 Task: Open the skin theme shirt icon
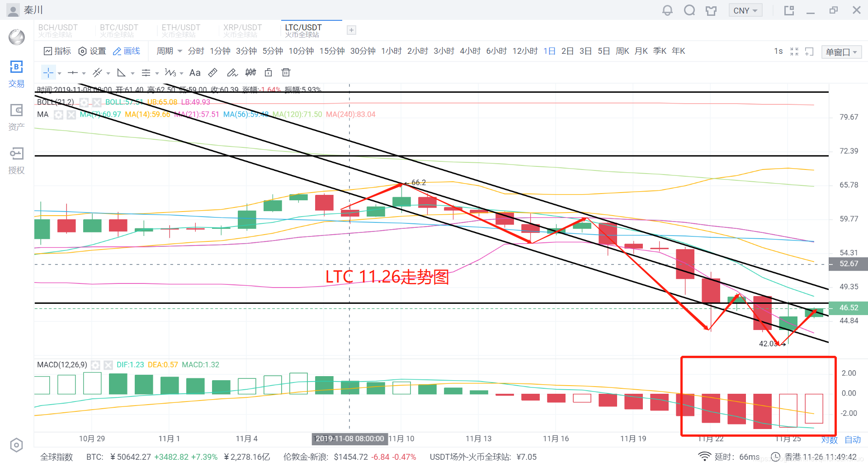tap(711, 10)
